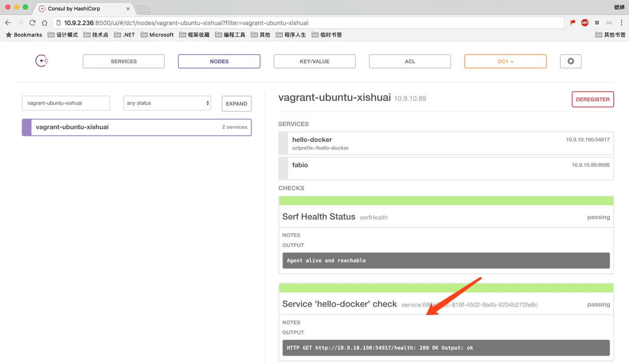The height and width of the screenshot is (364, 629).
Task: Open the DC1 datacenter dropdown
Action: pos(505,61)
